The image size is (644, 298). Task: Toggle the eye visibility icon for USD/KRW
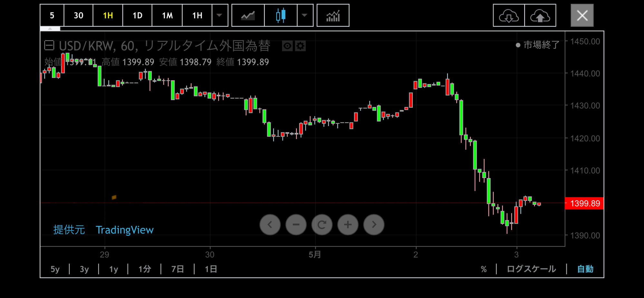pyautogui.click(x=287, y=46)
